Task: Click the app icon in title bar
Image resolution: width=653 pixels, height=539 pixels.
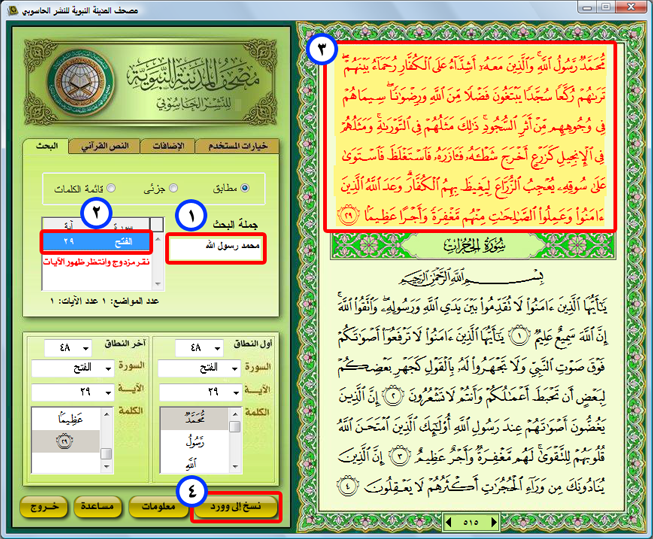Action: [x=13, y=10]
